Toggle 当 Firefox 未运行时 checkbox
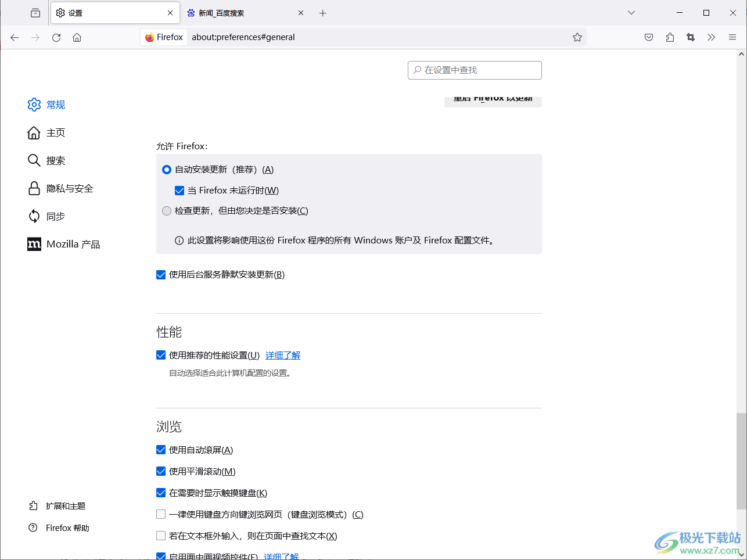The image size is (747, 560). (x=179, y=191)
